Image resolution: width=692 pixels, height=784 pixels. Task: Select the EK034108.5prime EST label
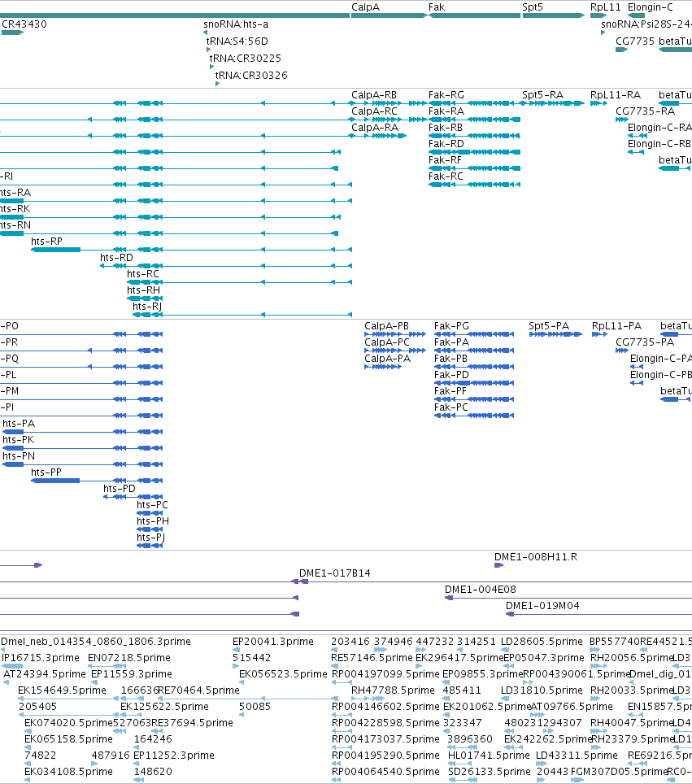68,772
